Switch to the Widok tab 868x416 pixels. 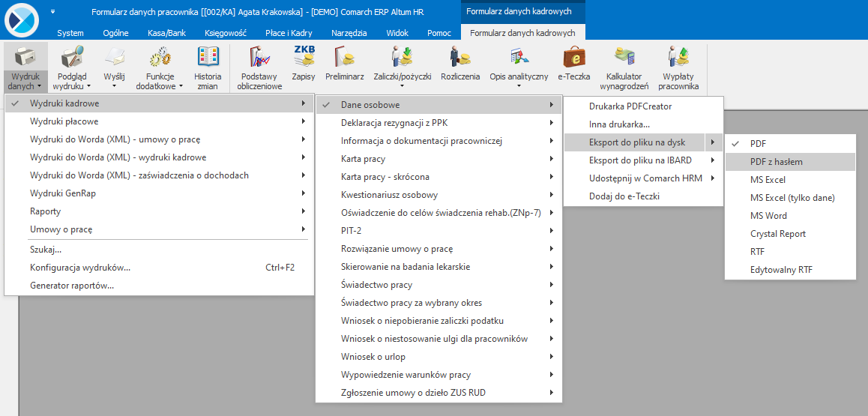pos(397,33)
